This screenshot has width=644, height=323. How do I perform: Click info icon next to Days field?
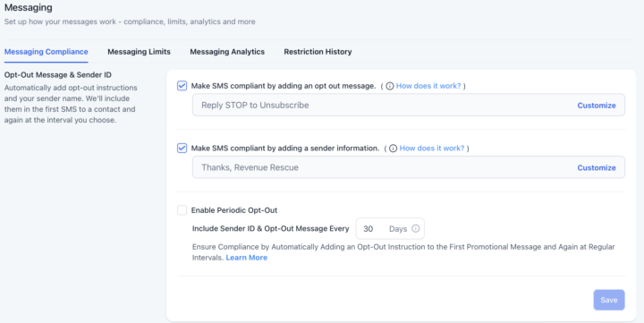pos(416,228)
